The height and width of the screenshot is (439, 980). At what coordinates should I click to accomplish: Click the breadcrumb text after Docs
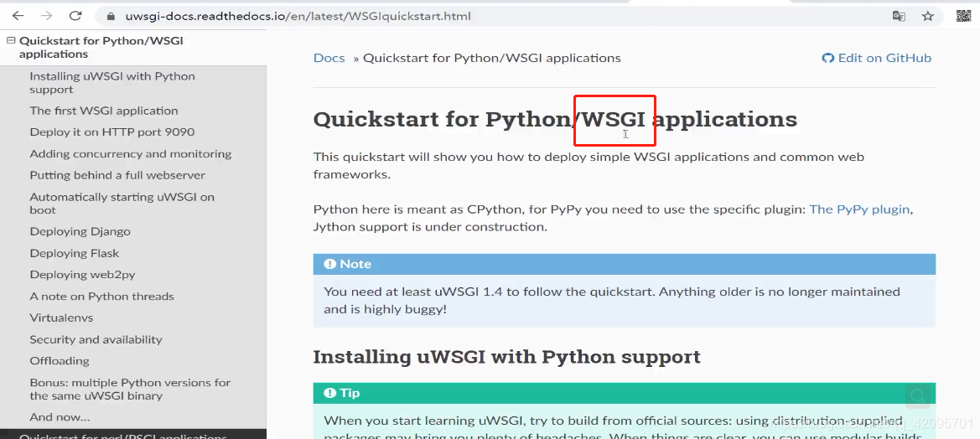pos(492,58)
